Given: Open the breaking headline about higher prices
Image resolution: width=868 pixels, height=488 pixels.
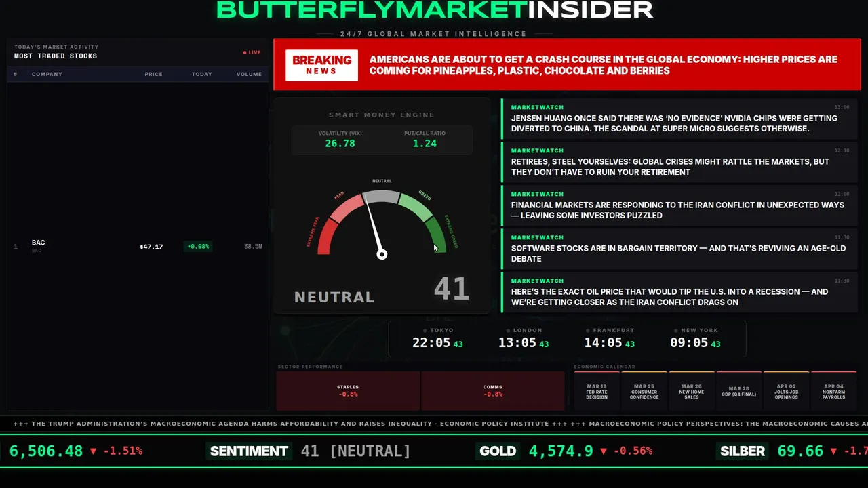Looking at the screenshot, I should tap(603, 65).
